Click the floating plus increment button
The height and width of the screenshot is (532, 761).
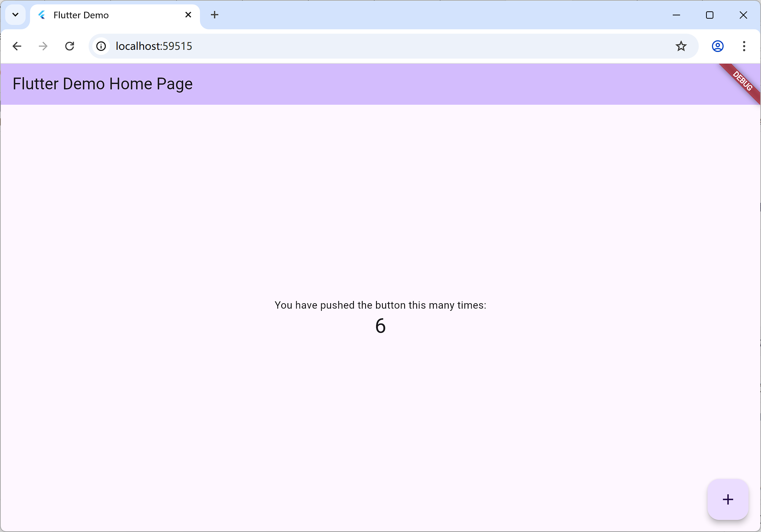[728, 499]
